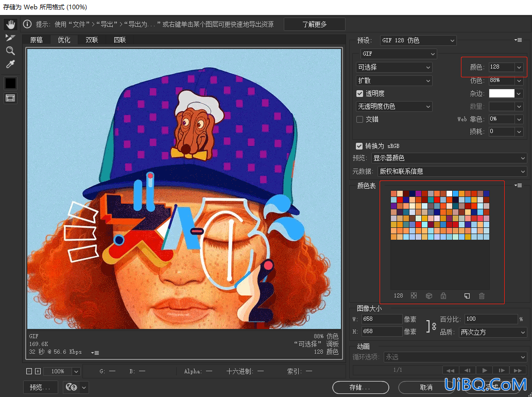
Task: Expand the 颜色 128 count dropdown
Action: coord(519,67)
